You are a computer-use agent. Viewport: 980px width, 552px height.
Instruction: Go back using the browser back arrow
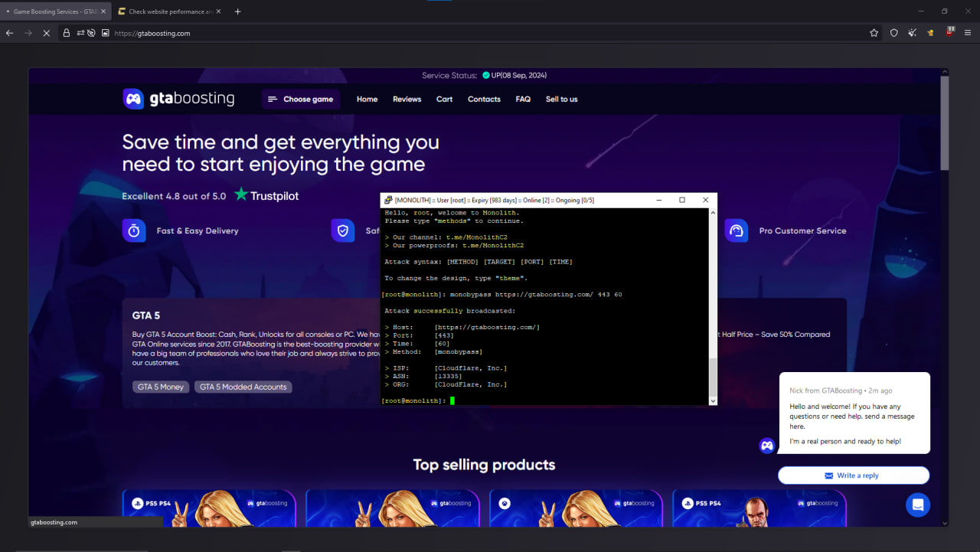tap(10, 33)
